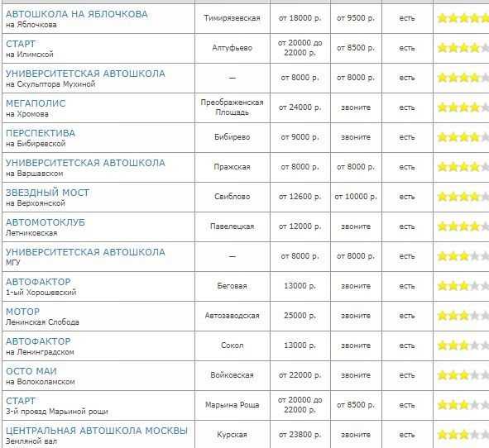Click star rating in ОСТО МАИ row
Screen dimensions: 489x448
tap(463, 375)
